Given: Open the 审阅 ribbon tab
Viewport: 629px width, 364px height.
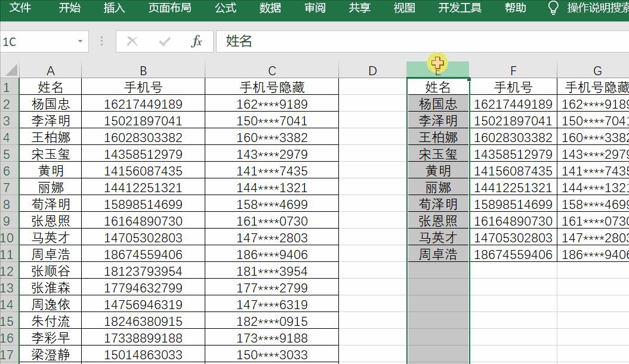Looking at the screenshot, I should pyautogui.click(x=314, y=8).
